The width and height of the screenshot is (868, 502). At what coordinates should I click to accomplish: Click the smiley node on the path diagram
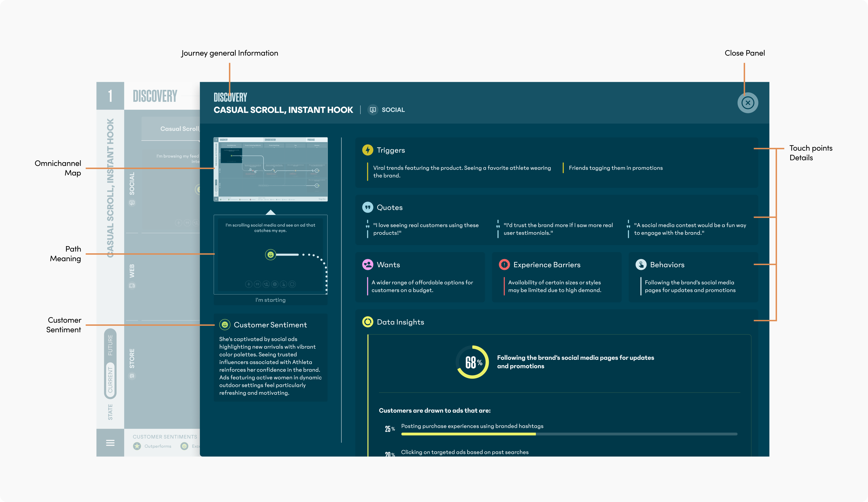[x=270, y=254]
